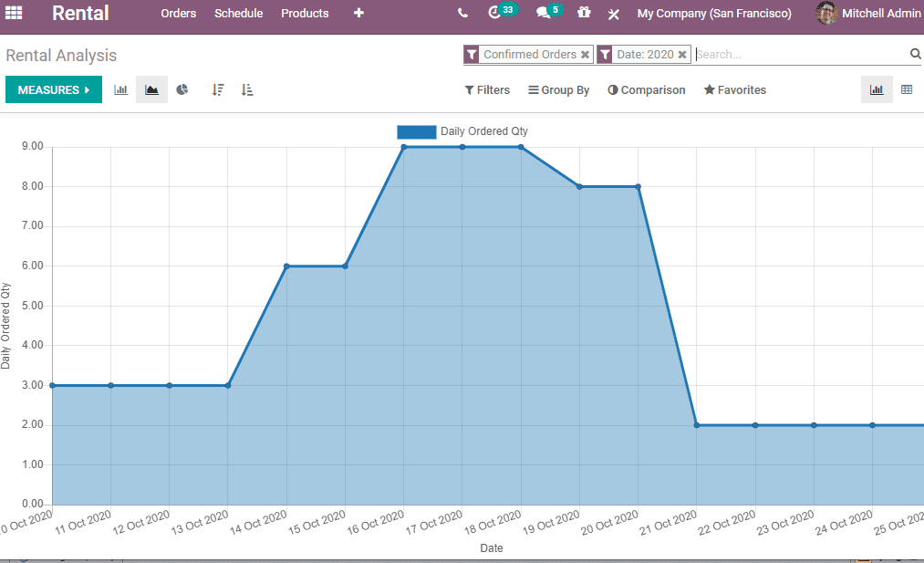
Task: Switch to line chart mode
Action: coord(151,89)
